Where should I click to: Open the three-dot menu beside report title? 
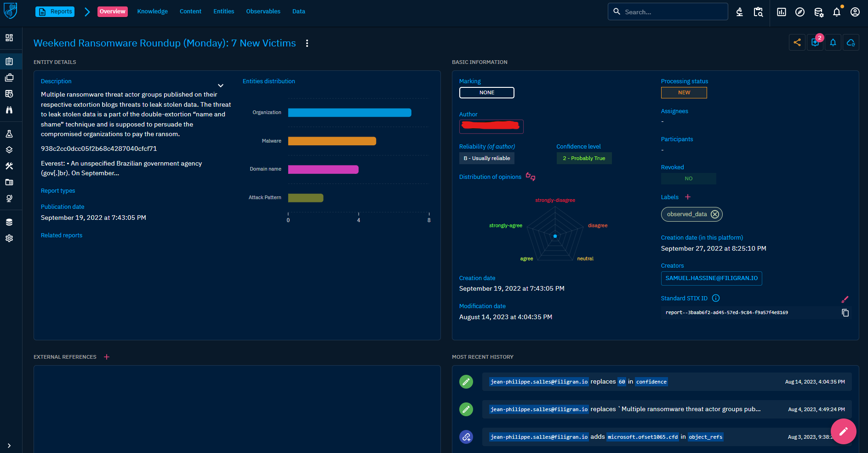[307, 43]
